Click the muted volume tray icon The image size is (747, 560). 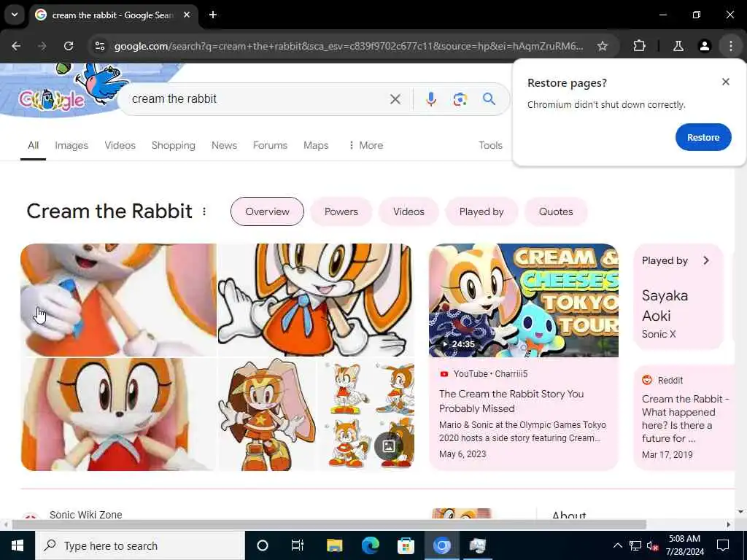coord(653,545)
